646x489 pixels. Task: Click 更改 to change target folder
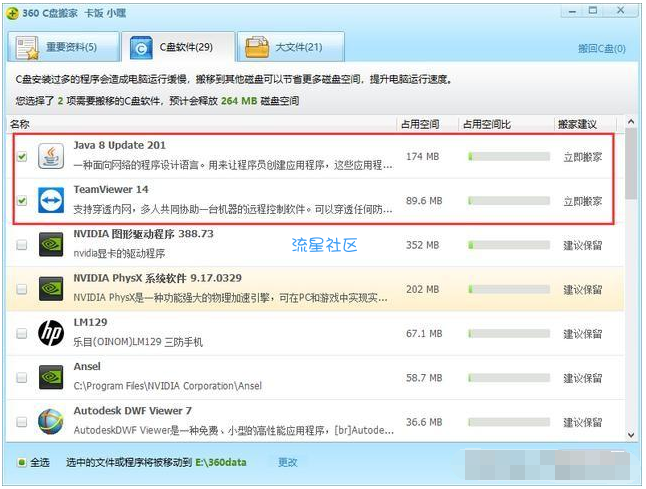point(287,463)
